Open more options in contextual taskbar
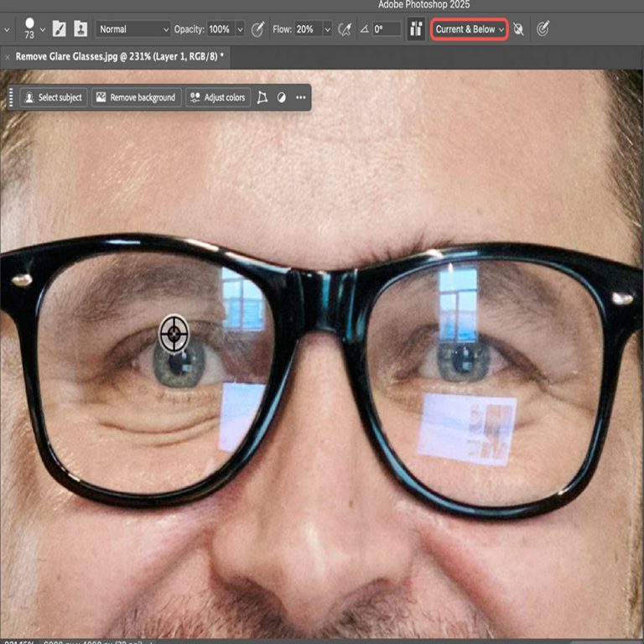The height and width of the screenshot is (644, 644). tap(301, 97)
